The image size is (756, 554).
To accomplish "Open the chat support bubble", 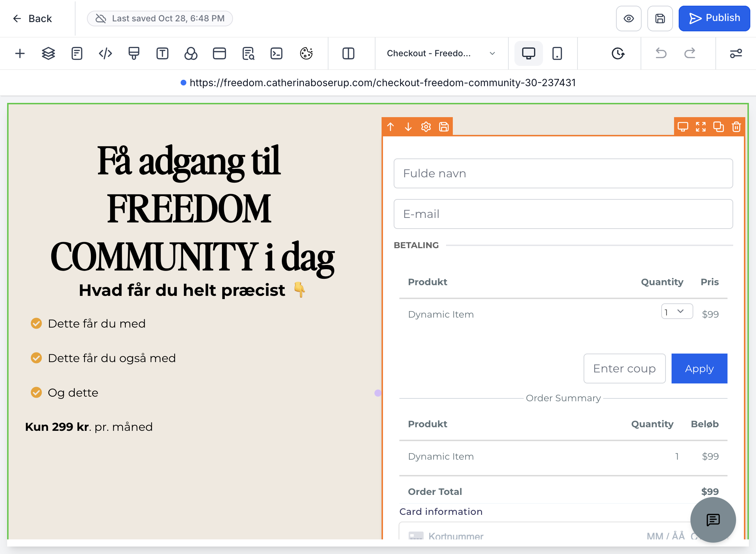I will pyautogui.click(x=713, y=520).
